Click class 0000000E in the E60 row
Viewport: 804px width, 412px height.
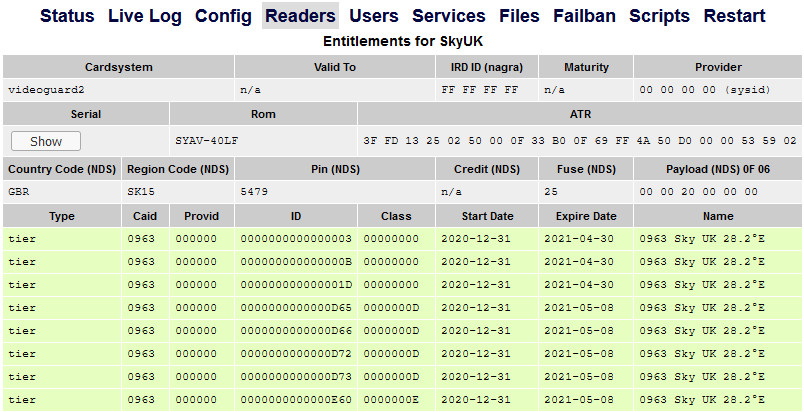coord(391,400)
